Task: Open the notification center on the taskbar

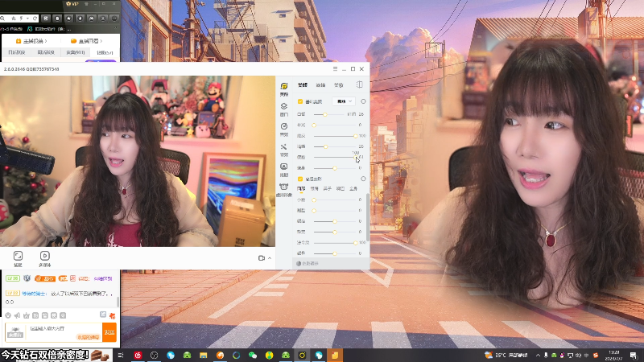Action: point(634,355)
